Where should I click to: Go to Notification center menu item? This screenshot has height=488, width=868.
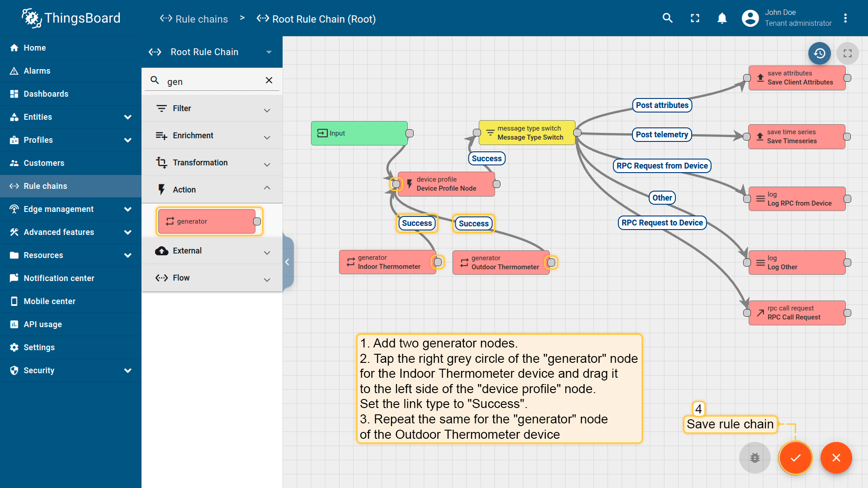click(59, 278)
